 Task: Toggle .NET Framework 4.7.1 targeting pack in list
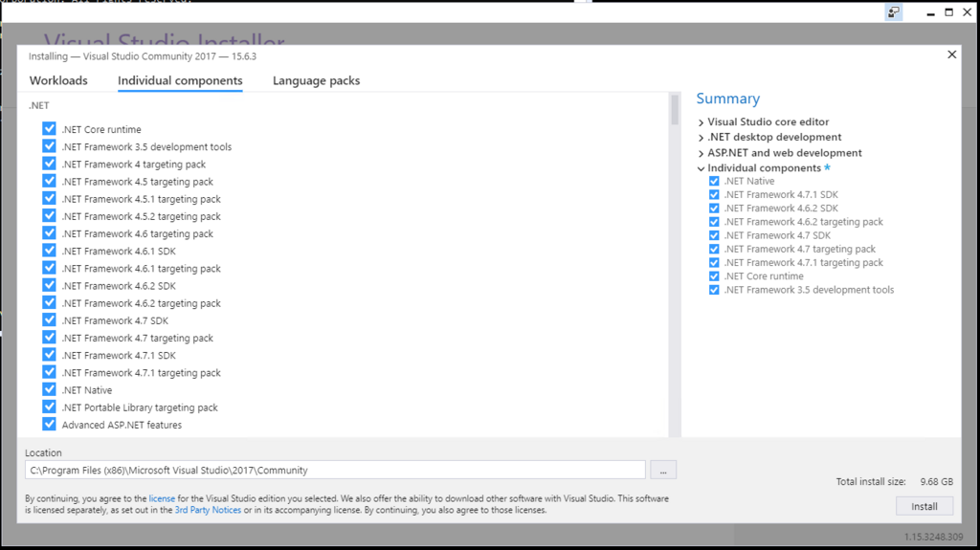pyautogui.click(x=49, y=372)
